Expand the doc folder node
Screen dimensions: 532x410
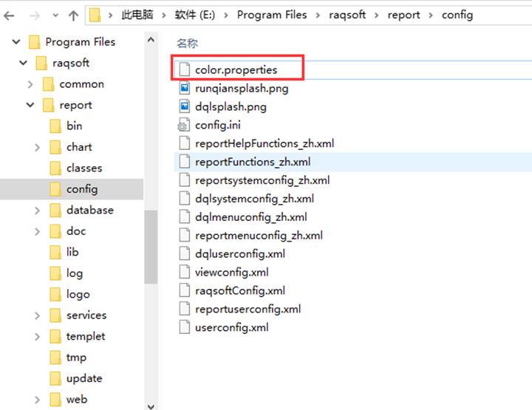tap(38, 231)
